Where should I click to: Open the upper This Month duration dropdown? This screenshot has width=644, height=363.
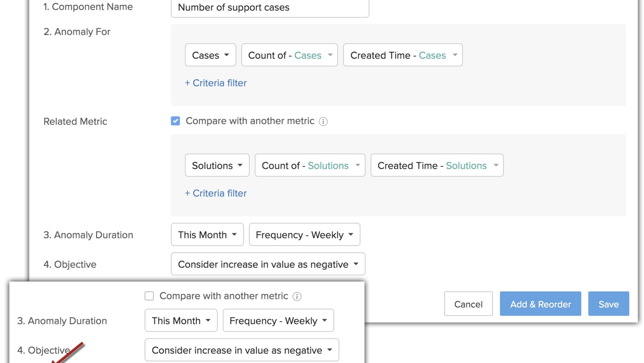pyautogui.click(x=207, y=235)
